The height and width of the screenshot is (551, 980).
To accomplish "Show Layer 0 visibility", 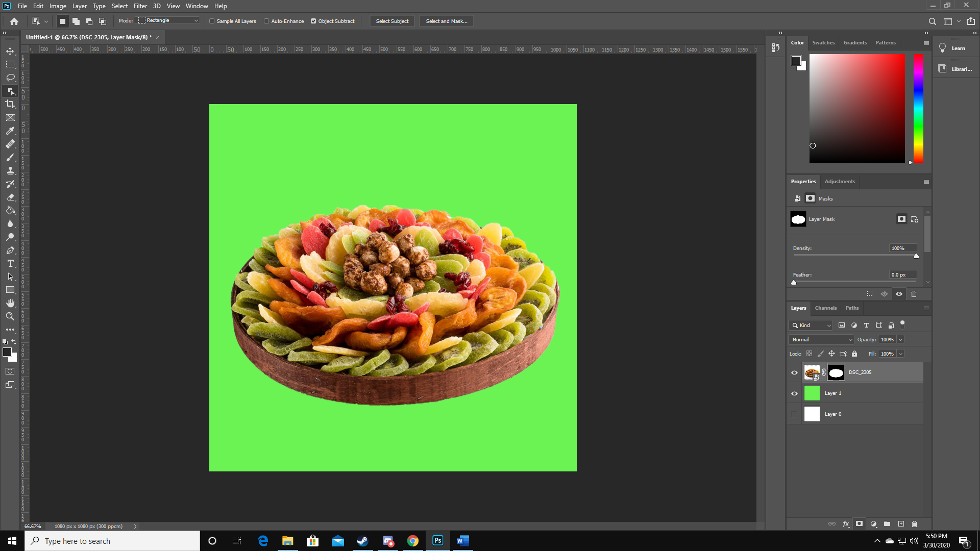I will click(x=794, y=414).
